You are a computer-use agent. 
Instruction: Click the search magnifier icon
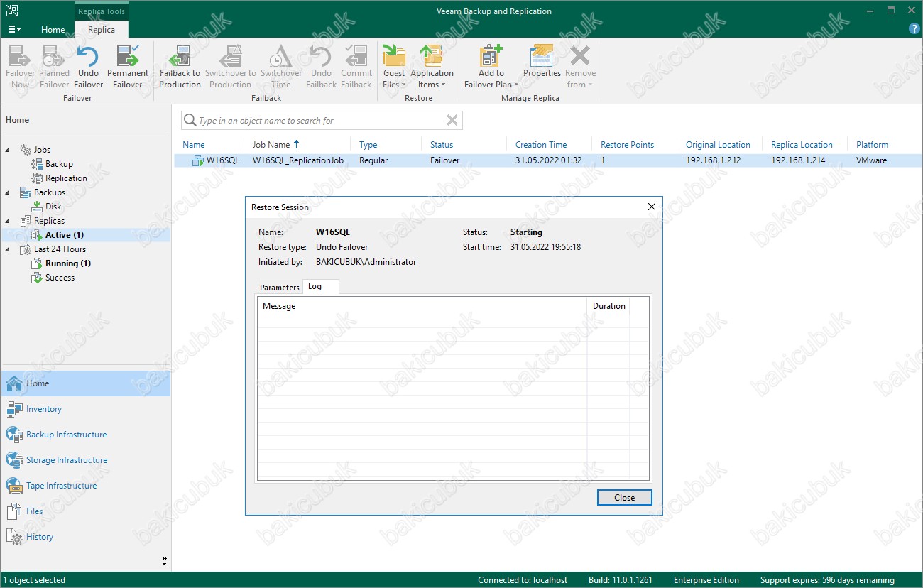[190, 120]
